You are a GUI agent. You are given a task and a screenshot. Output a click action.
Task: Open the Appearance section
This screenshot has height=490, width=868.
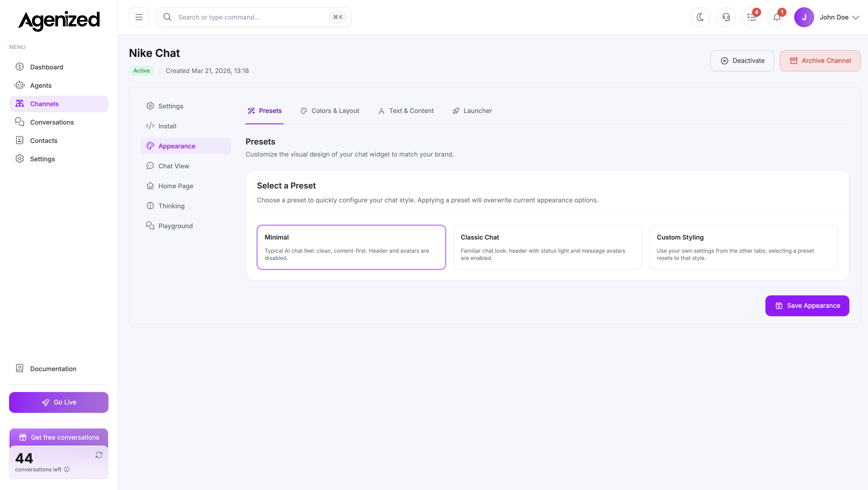point(186,146)
